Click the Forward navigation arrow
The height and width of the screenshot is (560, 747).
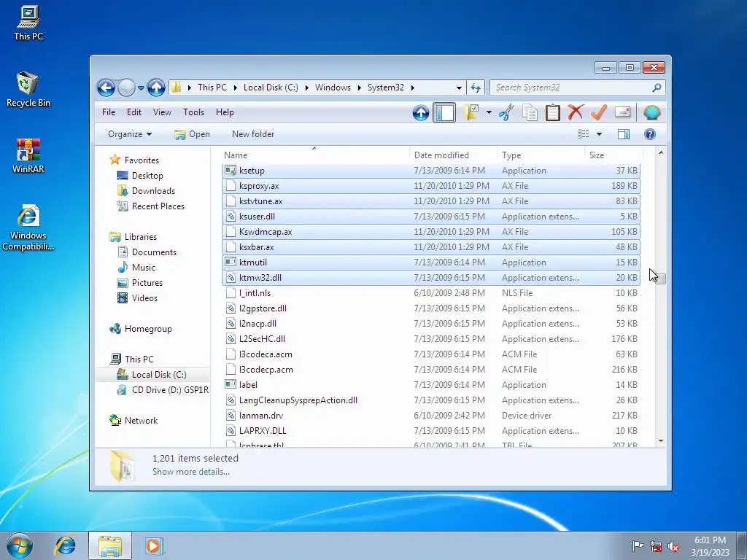[x=126, y=87]
